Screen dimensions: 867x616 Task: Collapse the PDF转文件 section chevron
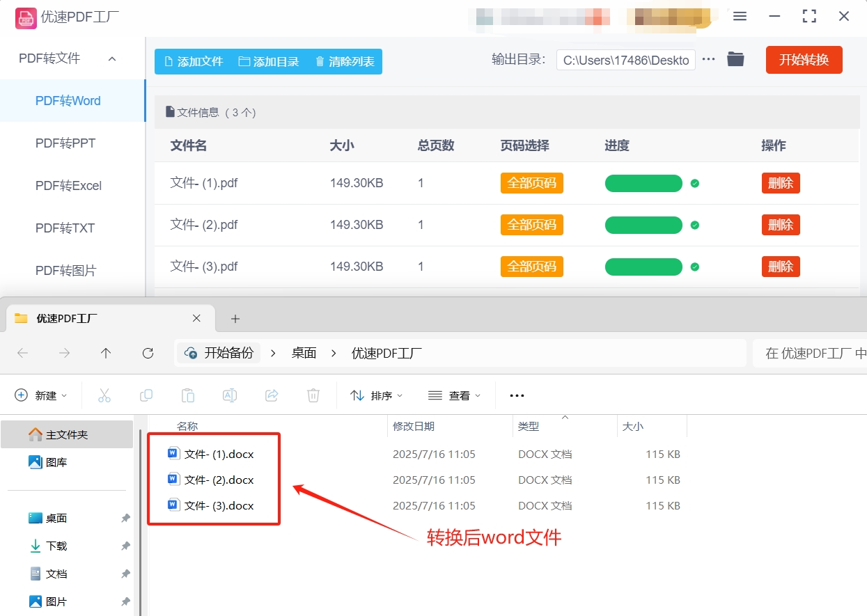pos(112,58)
